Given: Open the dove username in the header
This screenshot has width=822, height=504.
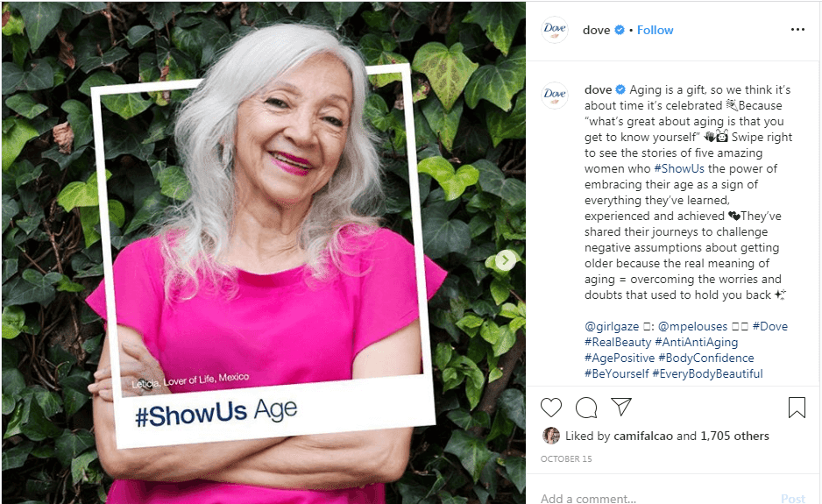Looking at the screenshot, I should point(596,31).
